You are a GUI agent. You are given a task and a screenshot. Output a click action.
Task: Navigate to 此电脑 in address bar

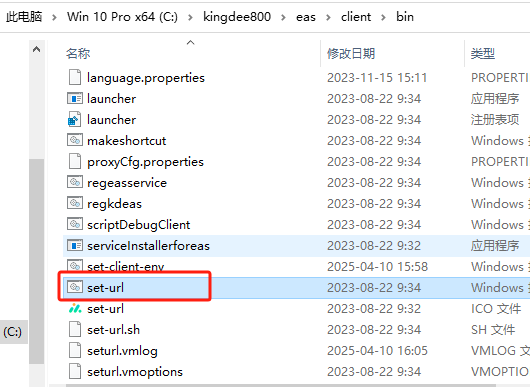click(x=24, y=17)
